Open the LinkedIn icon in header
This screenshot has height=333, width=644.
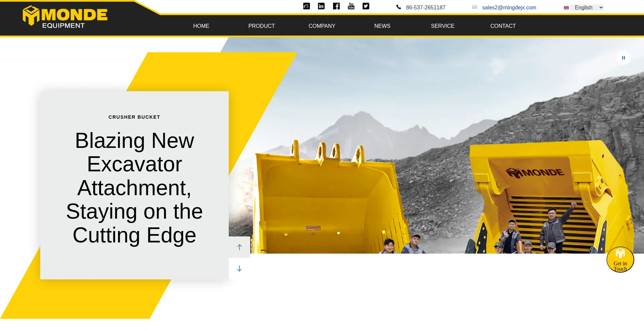[x=321, y=6]
